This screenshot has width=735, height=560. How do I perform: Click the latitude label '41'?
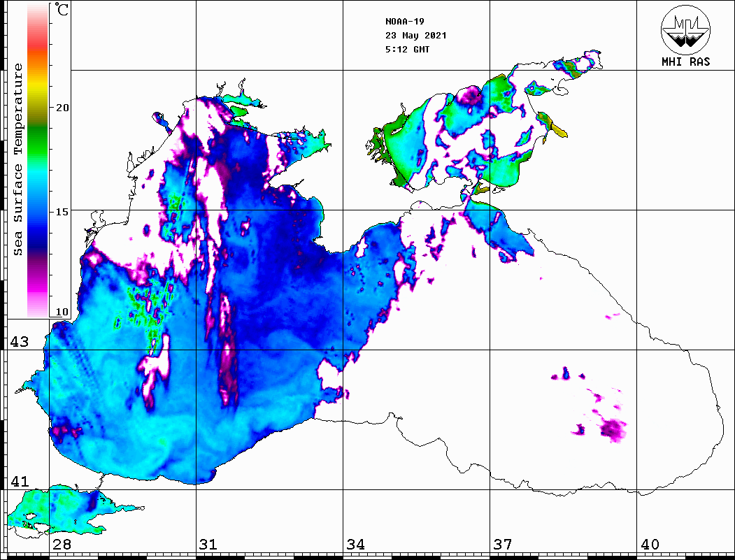click(x=19, y=481)
